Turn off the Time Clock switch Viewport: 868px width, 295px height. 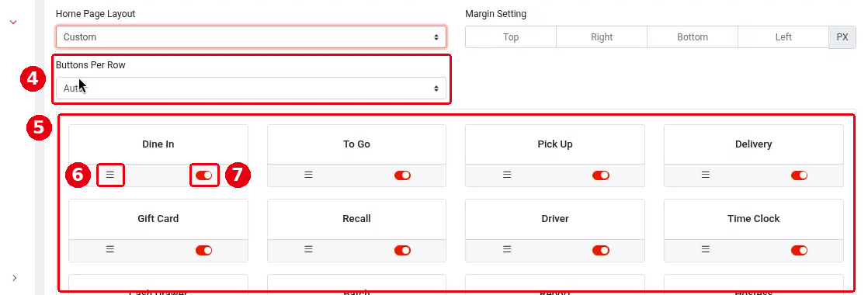point(800,250)
